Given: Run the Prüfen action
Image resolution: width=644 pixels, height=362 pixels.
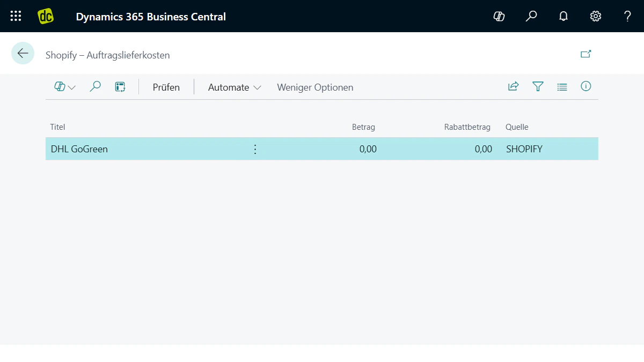Looking at the screenshot, I should [166, 87].
